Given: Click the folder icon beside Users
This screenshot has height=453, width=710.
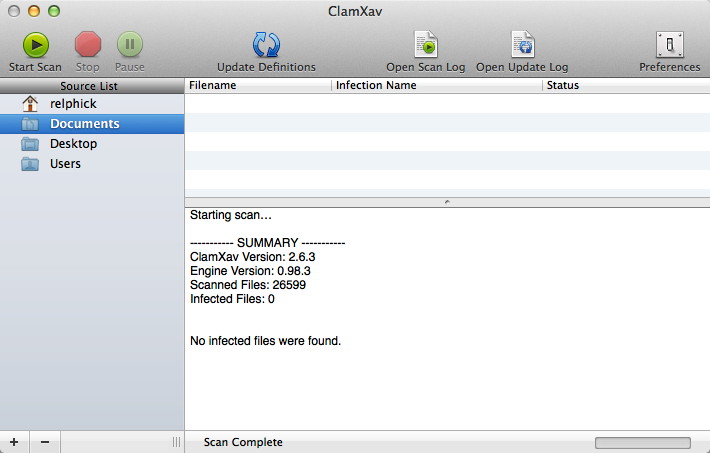Looking at the screenshot, I should (30, 164).
